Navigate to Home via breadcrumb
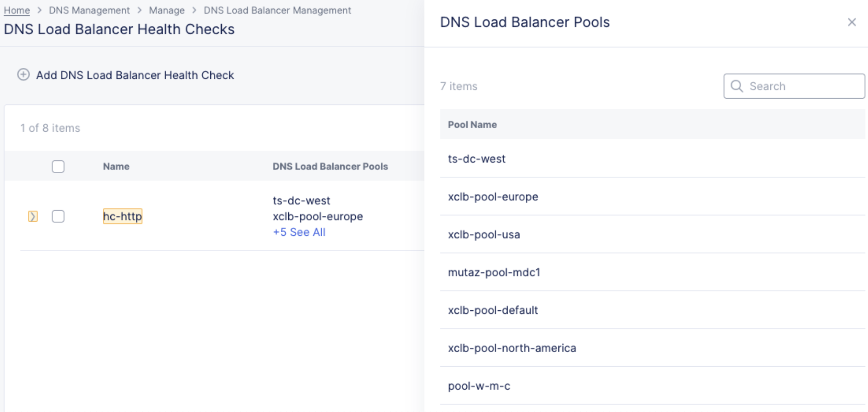 pyautogui.click(x=16, y=10)
